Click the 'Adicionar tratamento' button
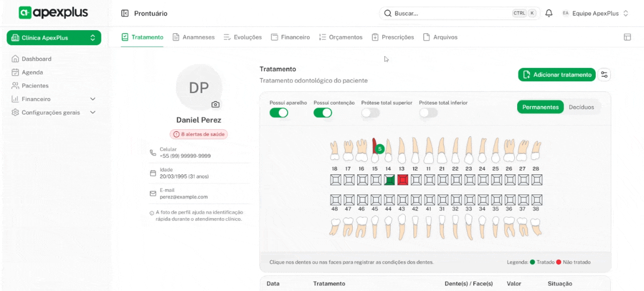Screen dimensions: 644x291 556,75
